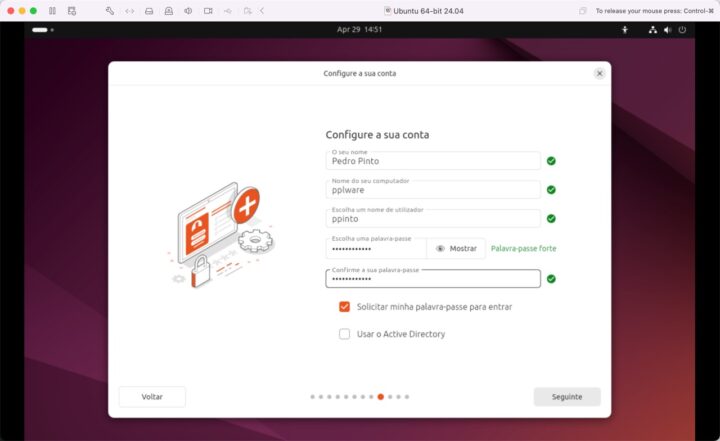Collapse toolbar devices with the left chevron
Image resolution: width=720 pixels, height=441 pixels.
(262, 11)
